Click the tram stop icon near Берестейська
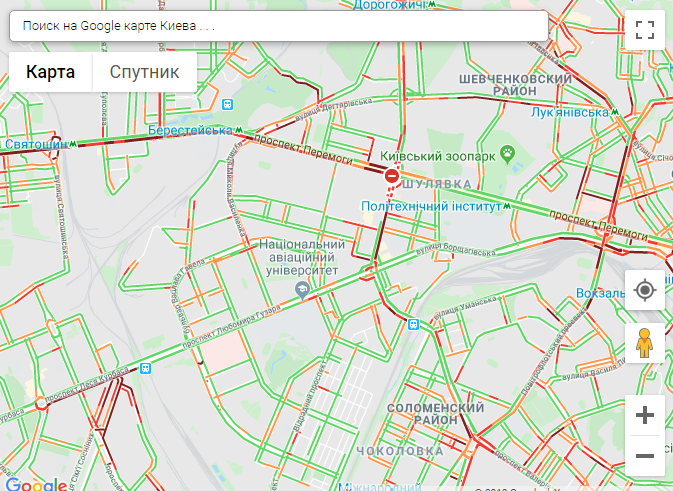The width and height of the screenshot is (673, 491). [227, 104]
